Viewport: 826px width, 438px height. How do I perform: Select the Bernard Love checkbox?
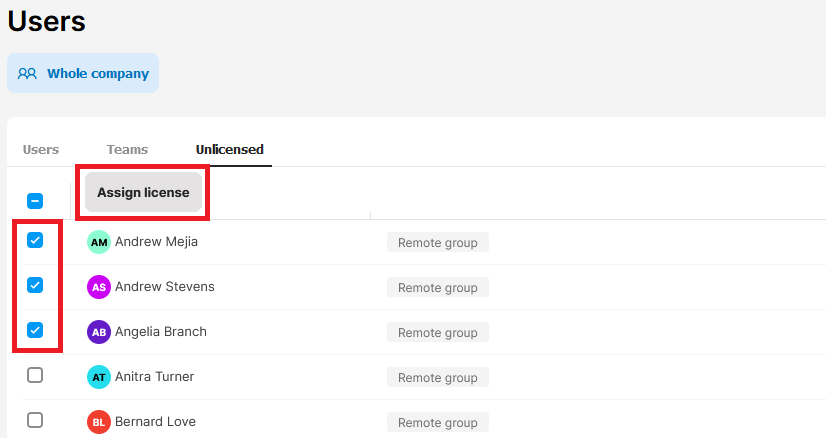(x=35, y=420)
